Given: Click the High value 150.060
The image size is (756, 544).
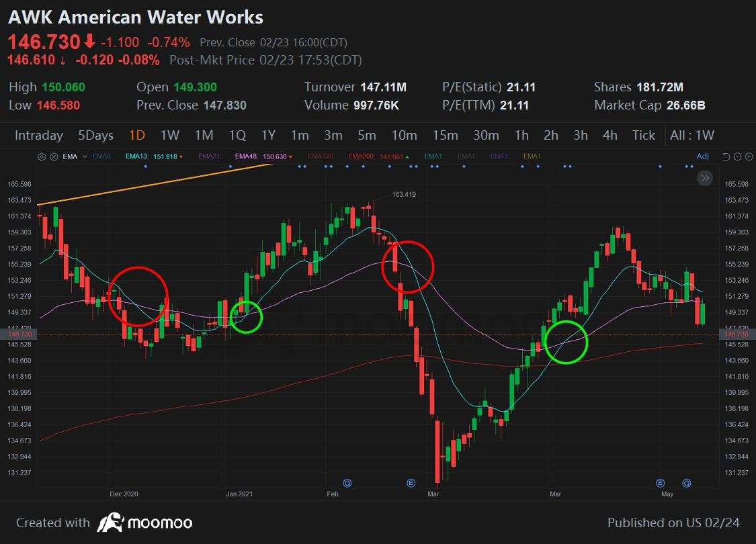Looking at the screenshot, I should [63, 87].
